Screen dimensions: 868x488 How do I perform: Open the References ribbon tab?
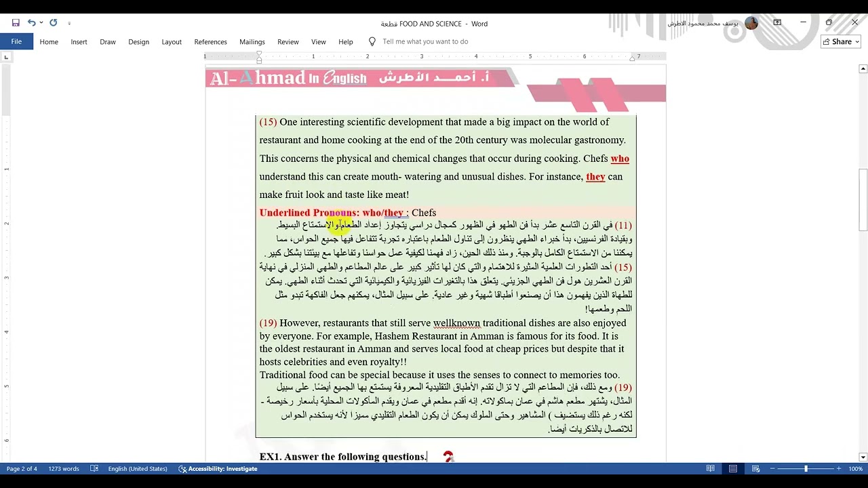click(x=210, y=41)
